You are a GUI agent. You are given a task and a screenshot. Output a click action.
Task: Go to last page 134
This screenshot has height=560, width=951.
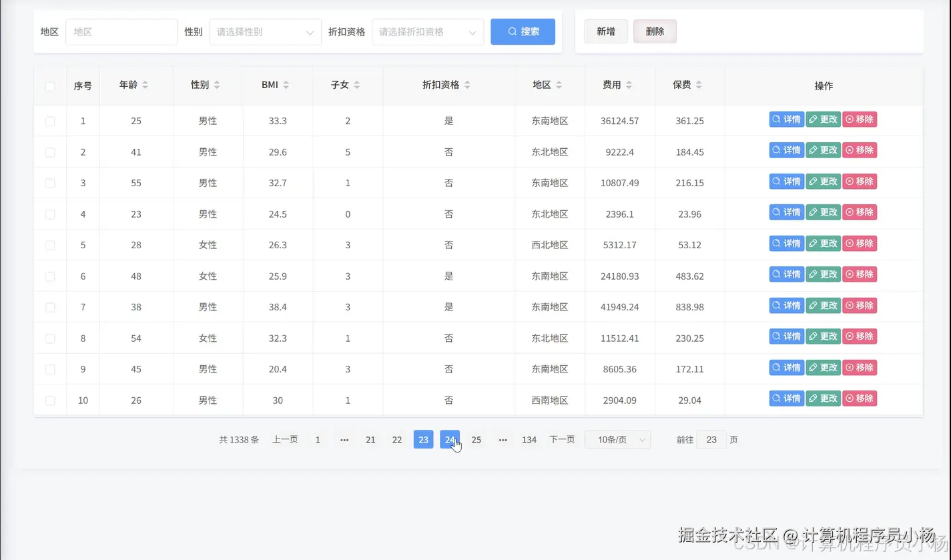tap(529, 440)
